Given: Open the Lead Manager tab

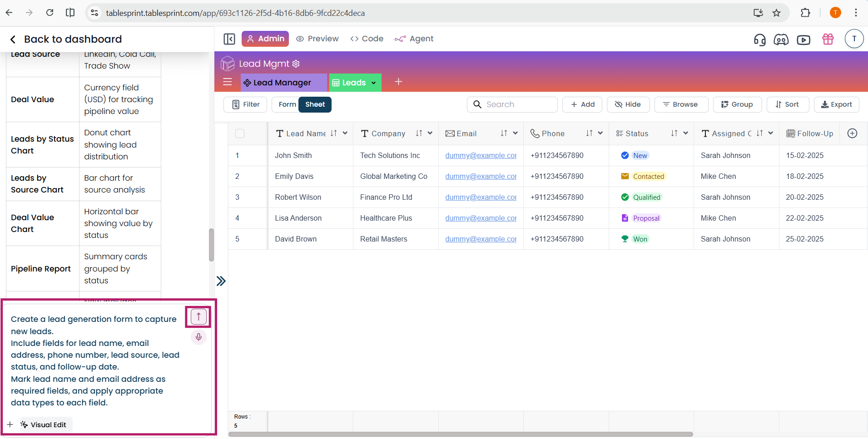Looking at the screenshot, I should point(282,83).
